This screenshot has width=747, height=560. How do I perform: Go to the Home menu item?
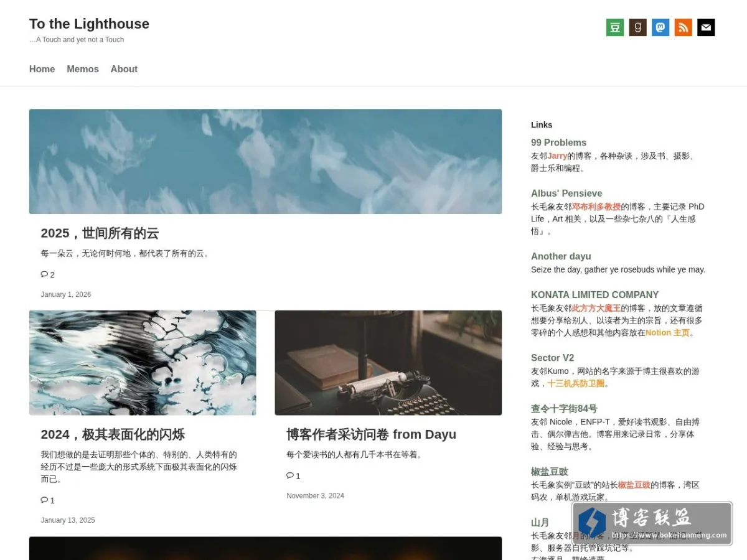(x=42, y=69)
